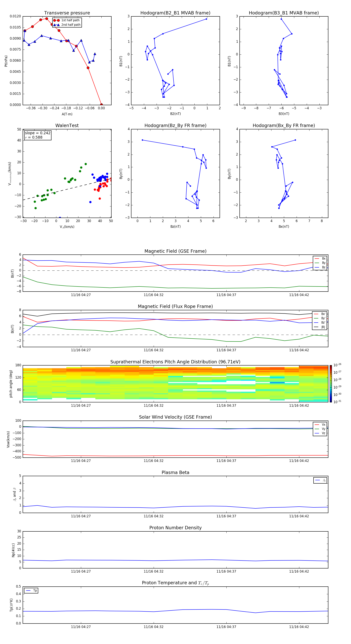Select the 'βp and β' axis label
Image resolution: width=351 pixels, height=644 pixels.
[x=15, y=494]
